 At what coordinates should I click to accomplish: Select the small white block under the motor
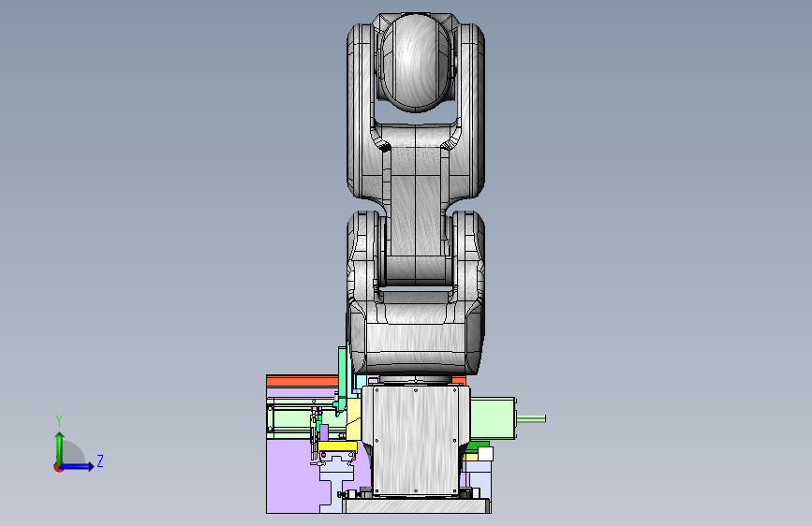coord(485,454)
